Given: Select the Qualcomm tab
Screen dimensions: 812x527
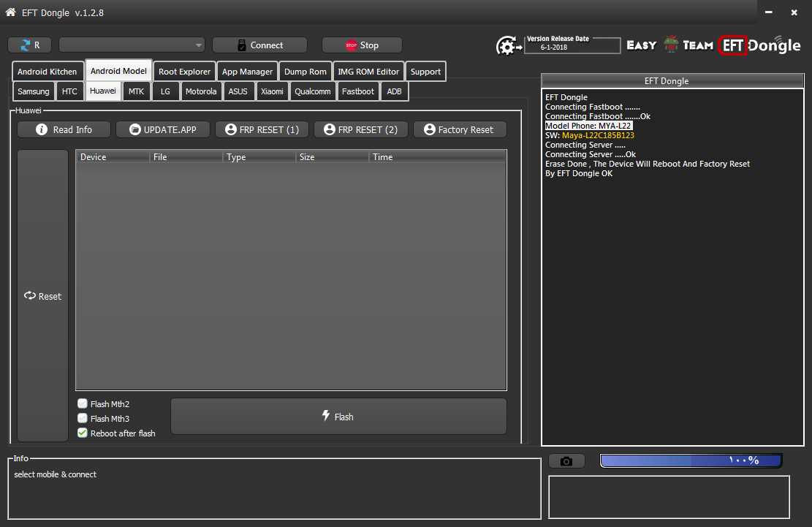Looking at the screenshot, I should tap(312, 91).
